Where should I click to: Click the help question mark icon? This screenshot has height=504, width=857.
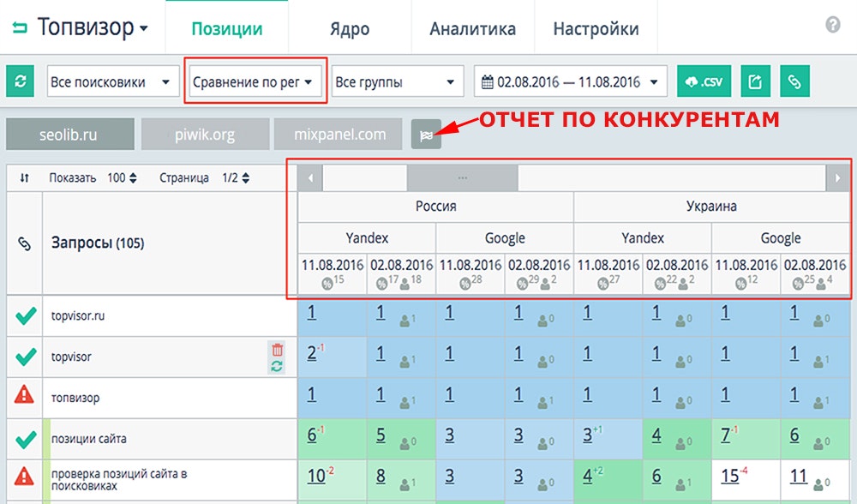click(832, 25)
